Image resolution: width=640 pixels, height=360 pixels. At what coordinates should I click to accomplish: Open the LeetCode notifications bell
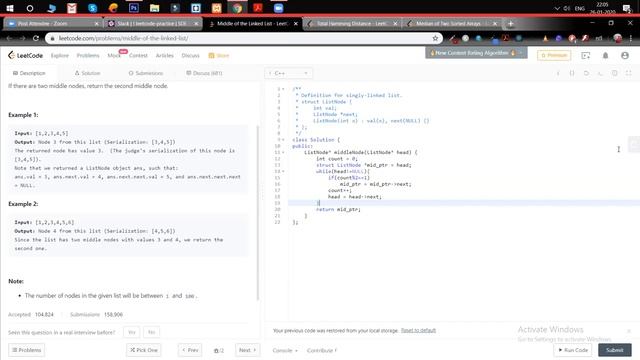click(x=605, y=55)
